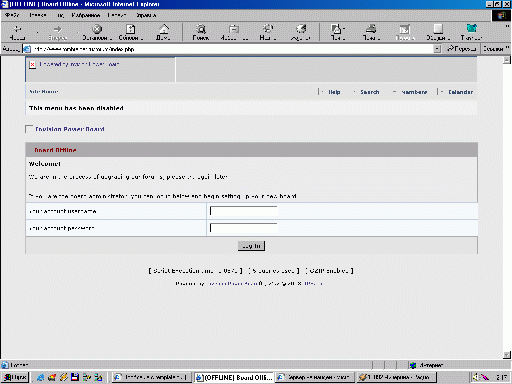The image size is (512, 384).
Task: Click the last quick launch icon before task buttons
Action: (x=98, y=377)
